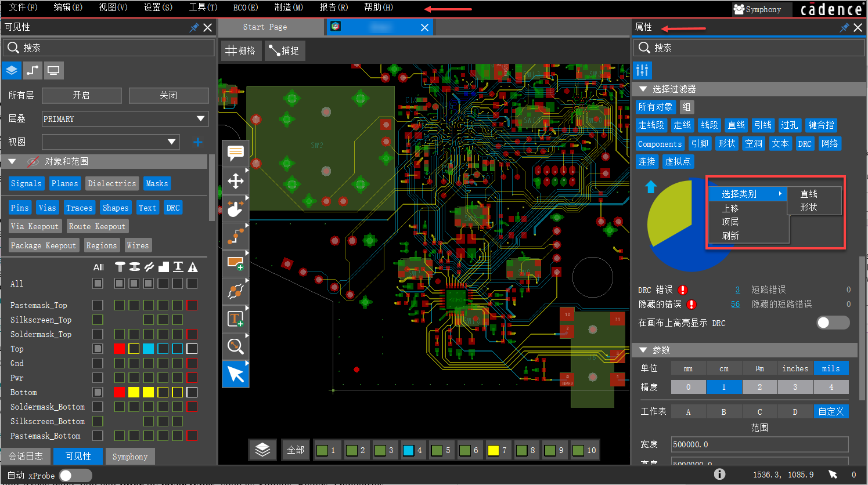Image resolution: width=868 pixels, height=485 pixels.
Task: Click the blue up arrow near pie chart
Action: (x=651, y=186)
